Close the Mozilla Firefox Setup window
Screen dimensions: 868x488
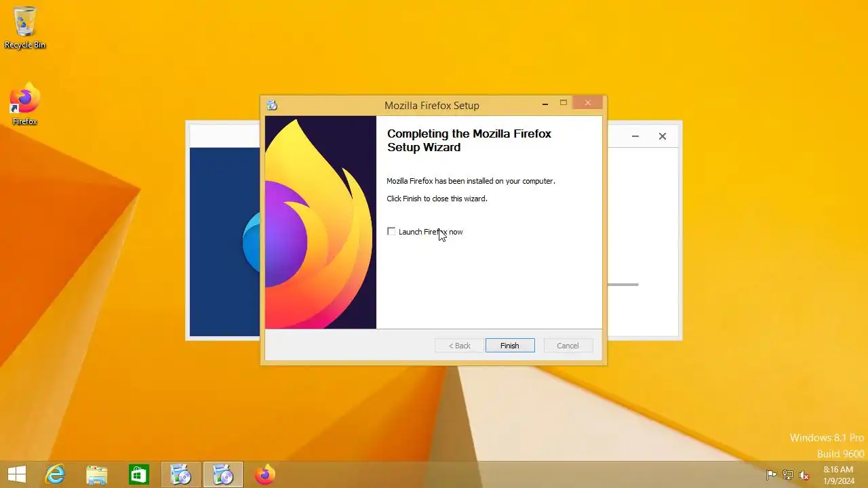[x=588, y=103]
